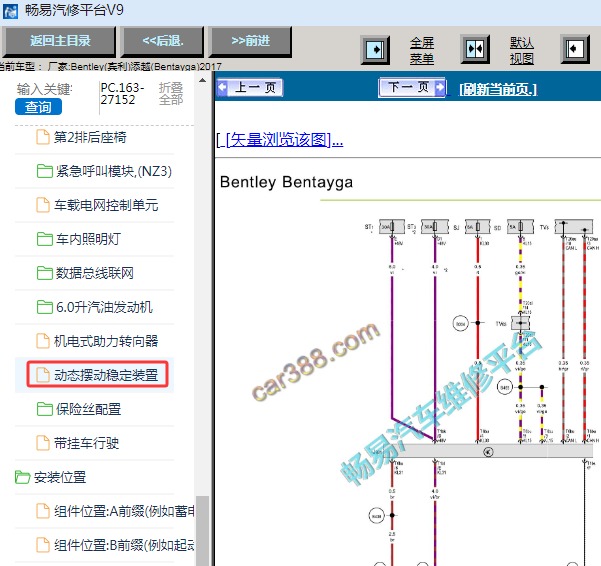Open 第2排后座椅 tree item
This screenshot has height=566, width=601.
tap(90, 137)
